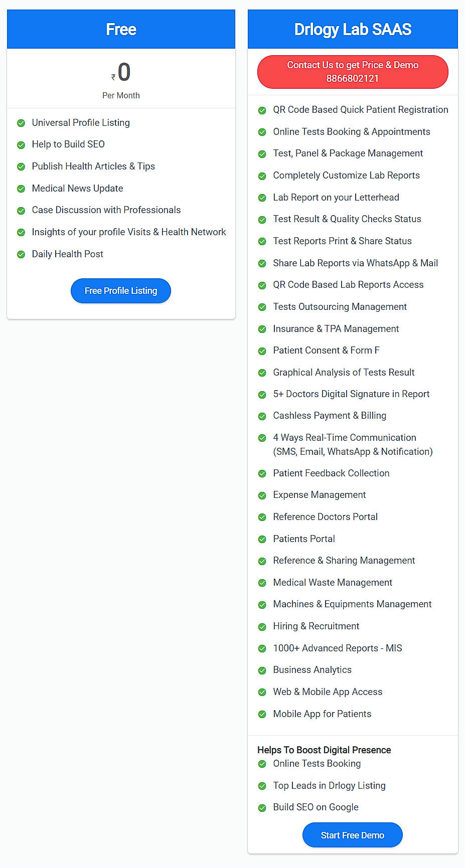The image size is (465, 868).
Task: Click the checkmark beside Medical Waste Management
Action: tap(262, 583)
